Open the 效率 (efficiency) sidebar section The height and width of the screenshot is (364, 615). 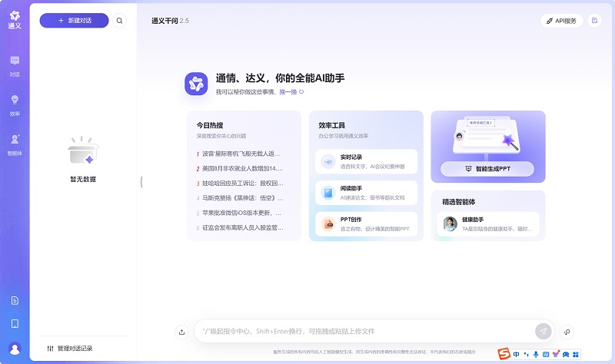click(x=15, y=105)
